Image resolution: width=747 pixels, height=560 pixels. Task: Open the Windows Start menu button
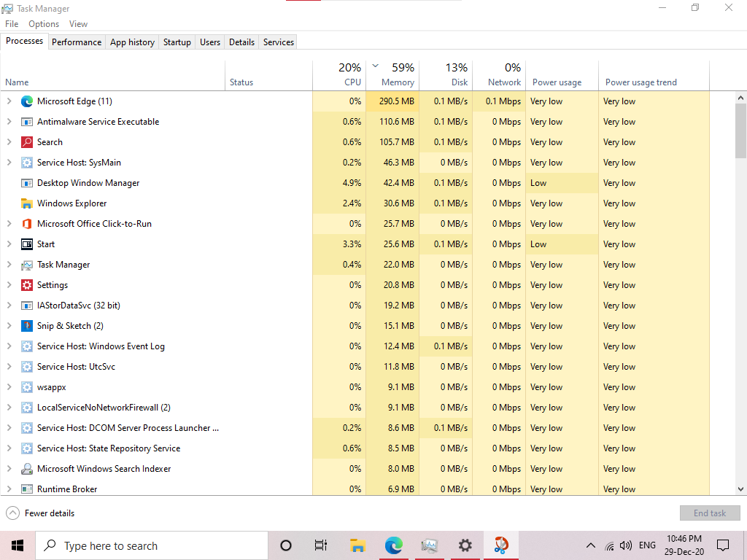pyautogui.click(x=18, y=545)
